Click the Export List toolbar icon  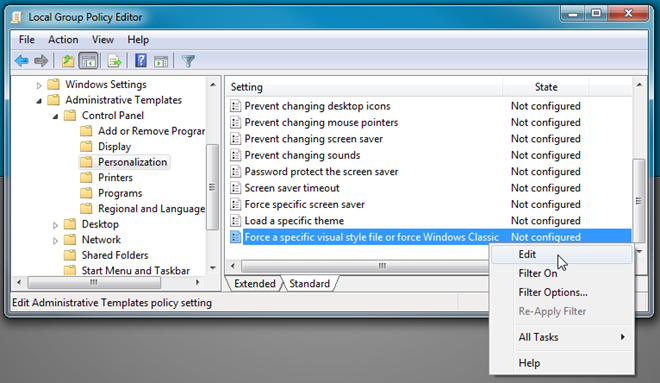114,61
